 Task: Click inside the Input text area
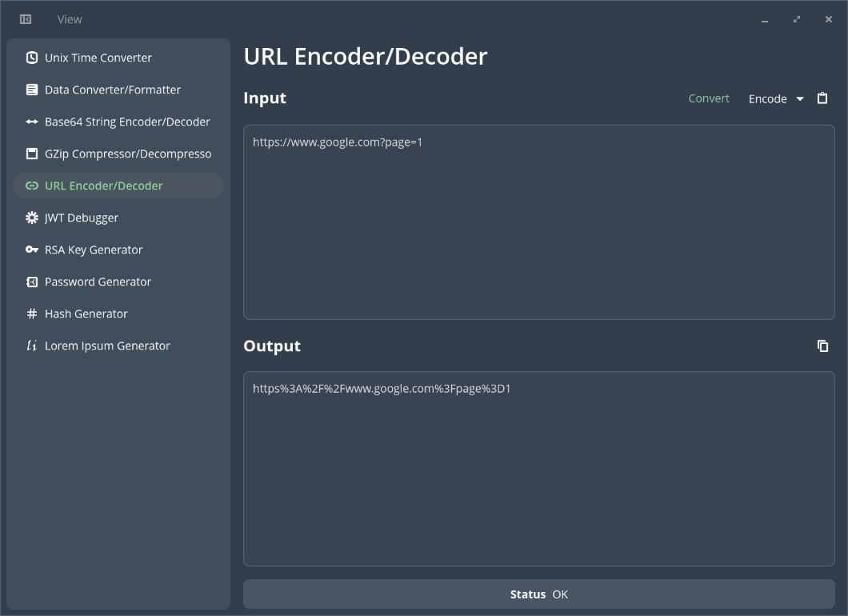[x=538, y=222]
